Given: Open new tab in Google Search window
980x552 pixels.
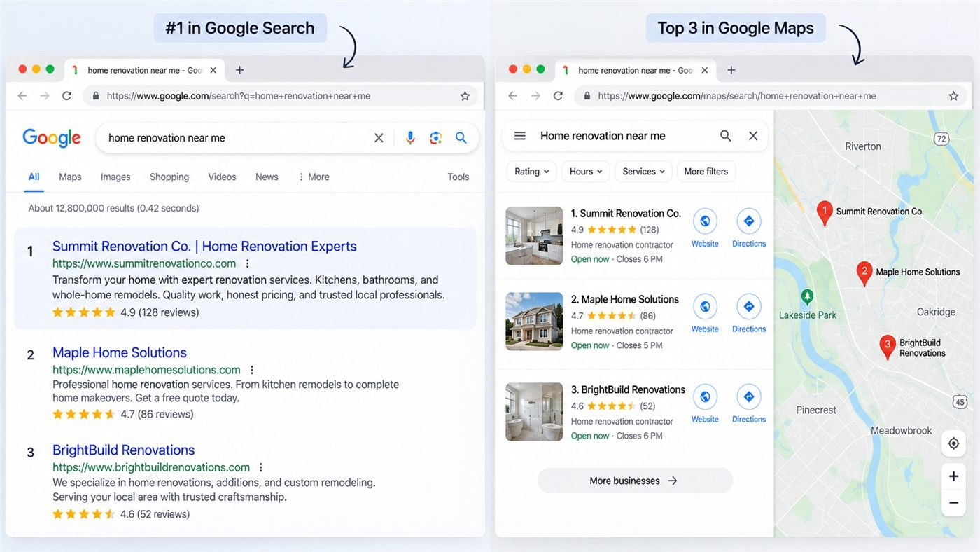Looking at the screenshot, I should (x=239, y=70).
